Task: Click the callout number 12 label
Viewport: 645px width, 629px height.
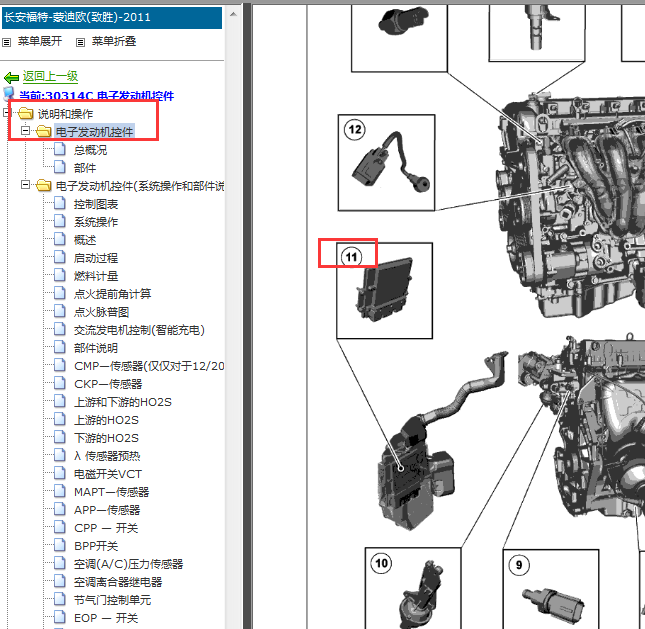Action: (x=355, y=130)
